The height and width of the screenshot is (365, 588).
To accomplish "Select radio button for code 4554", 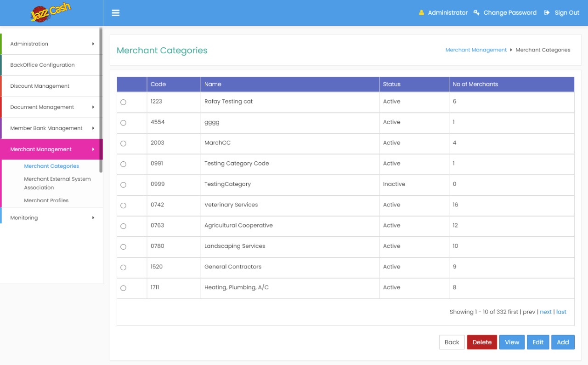I will point(123,123).
